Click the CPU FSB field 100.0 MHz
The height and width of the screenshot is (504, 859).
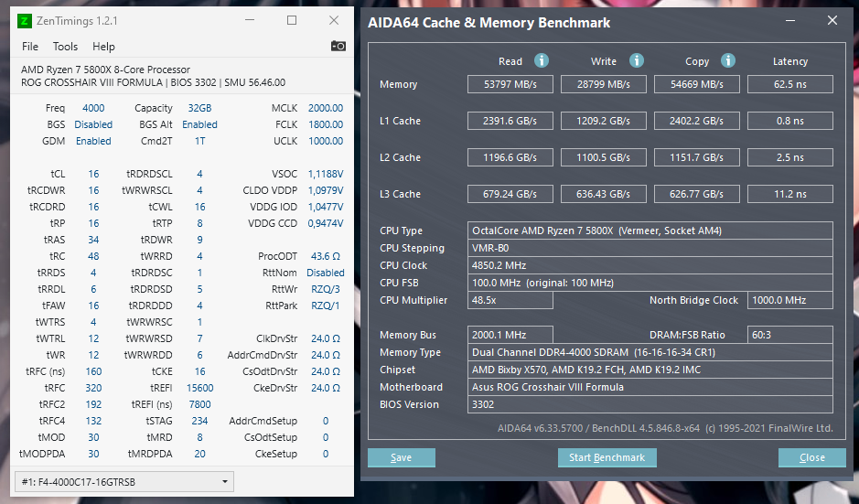(x=650, y=283)
